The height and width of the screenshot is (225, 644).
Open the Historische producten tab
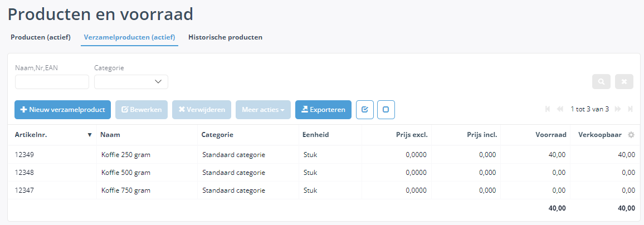(225, 37)
